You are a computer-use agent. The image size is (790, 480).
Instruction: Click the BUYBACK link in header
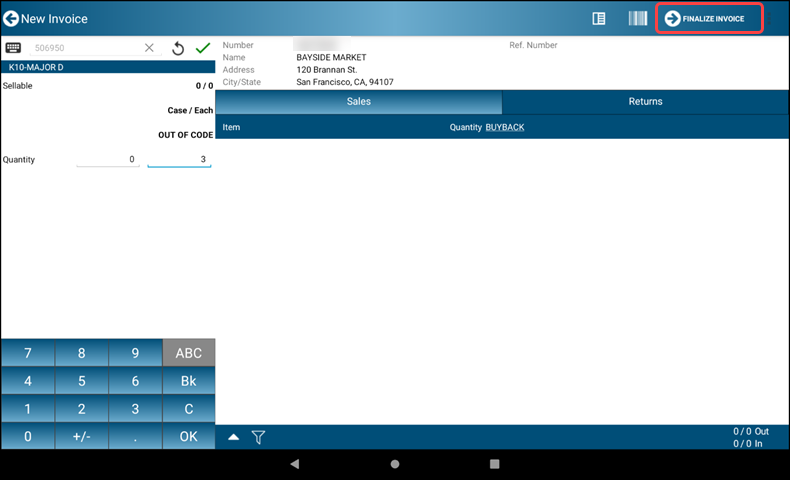505,127
